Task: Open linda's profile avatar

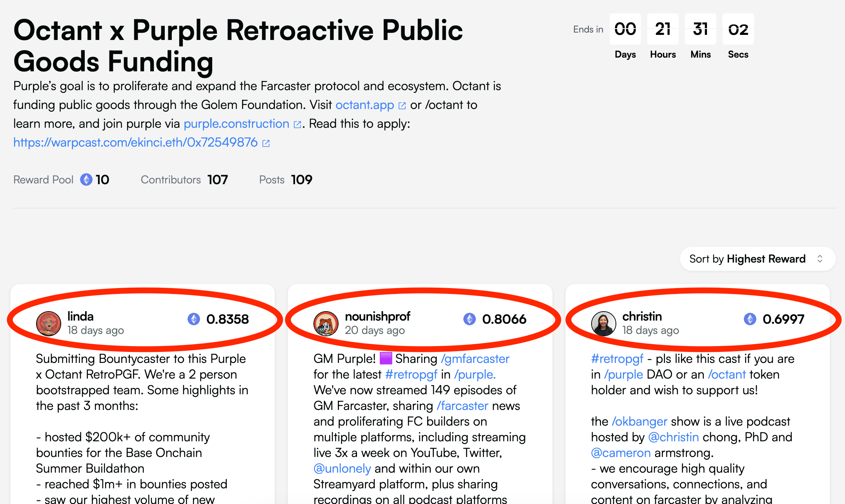Action: click(48, 323)
